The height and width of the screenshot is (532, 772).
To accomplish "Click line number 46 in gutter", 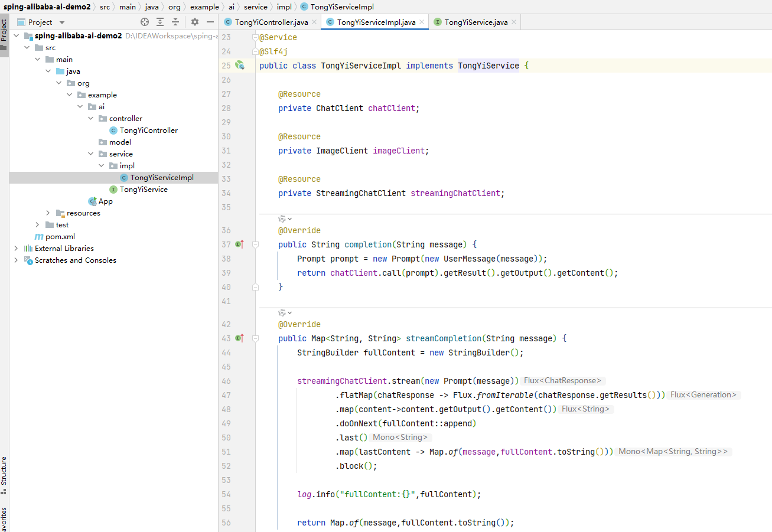I will (226, 381).
